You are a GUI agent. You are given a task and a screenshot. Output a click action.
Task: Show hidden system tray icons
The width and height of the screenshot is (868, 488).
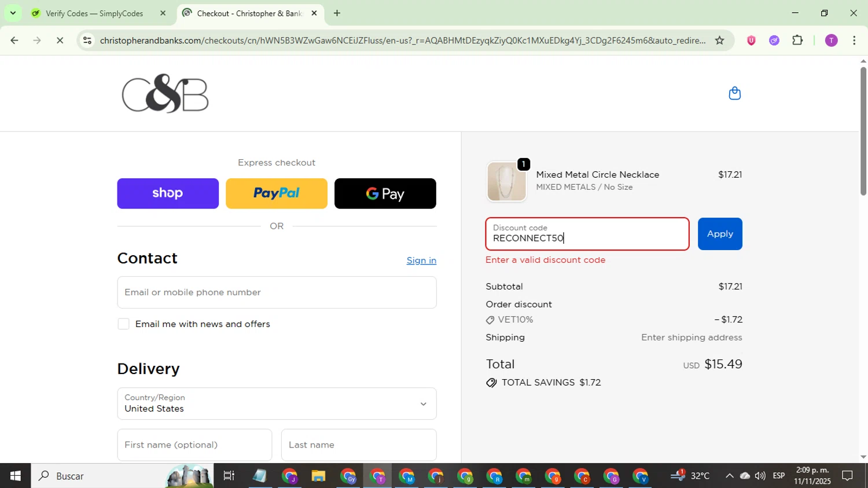point(729,476)
